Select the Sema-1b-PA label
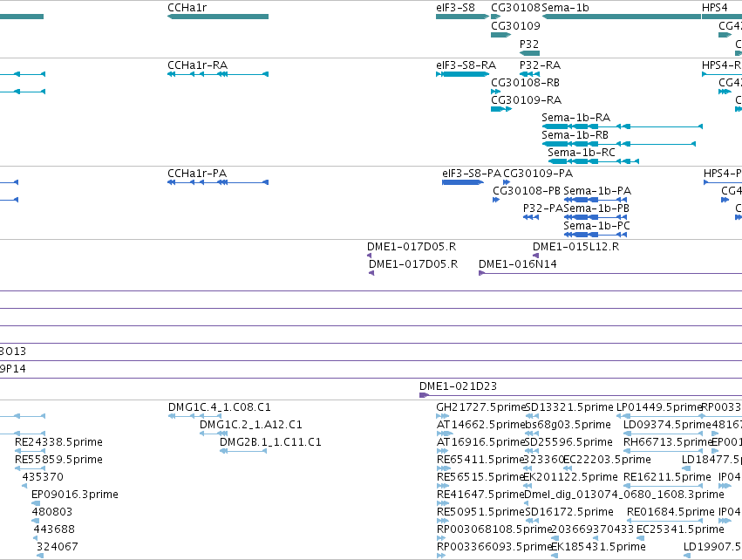The width and height of the screenshot is (742, 560). (597, 191)
